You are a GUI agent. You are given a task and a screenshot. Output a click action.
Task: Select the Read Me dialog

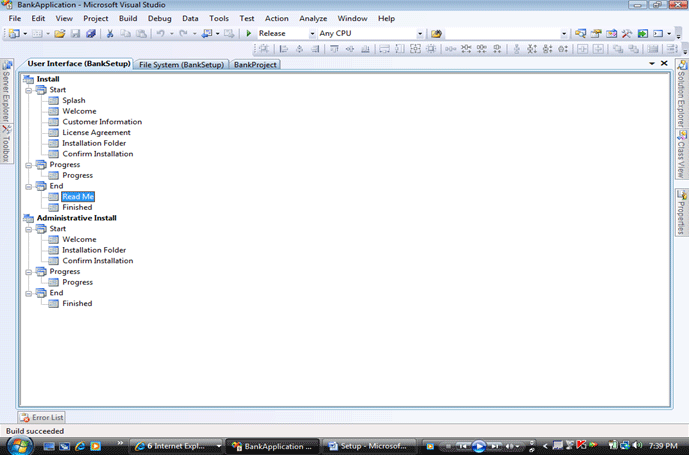coord(78,197)
